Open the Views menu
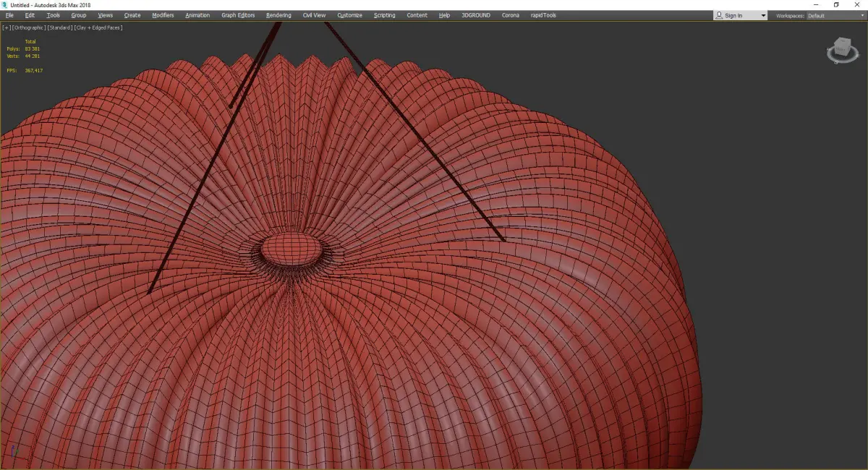This screenshot has height=470, width=868. coord(106,15)
